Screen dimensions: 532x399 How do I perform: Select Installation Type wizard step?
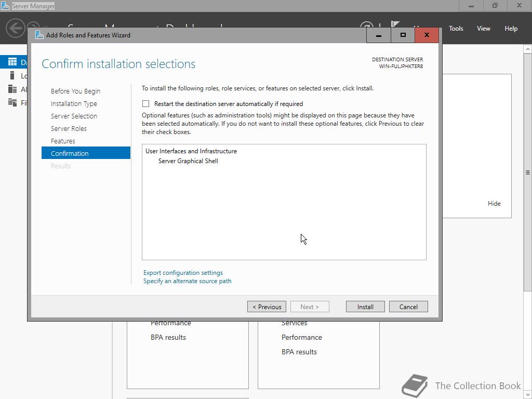74,103
